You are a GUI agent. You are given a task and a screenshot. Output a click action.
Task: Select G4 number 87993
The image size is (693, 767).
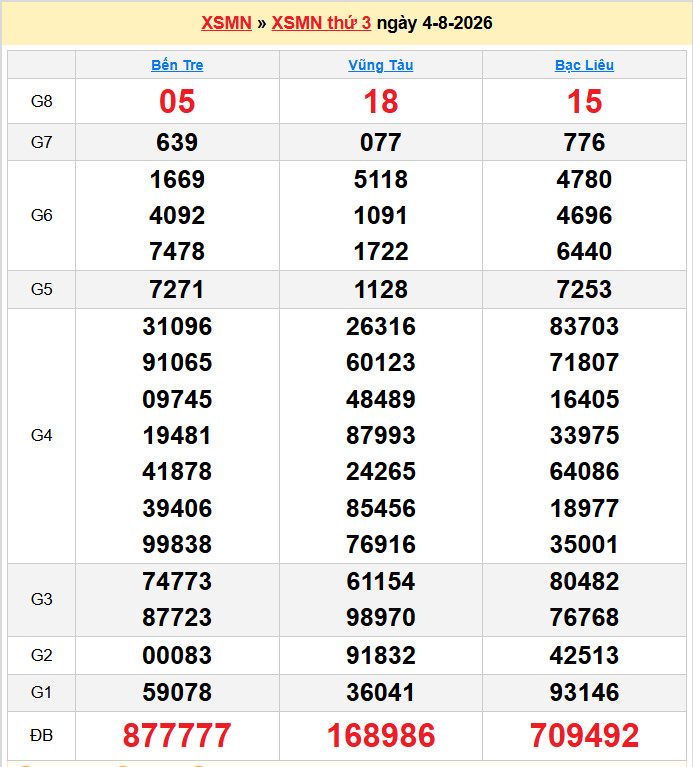(380, 435)
